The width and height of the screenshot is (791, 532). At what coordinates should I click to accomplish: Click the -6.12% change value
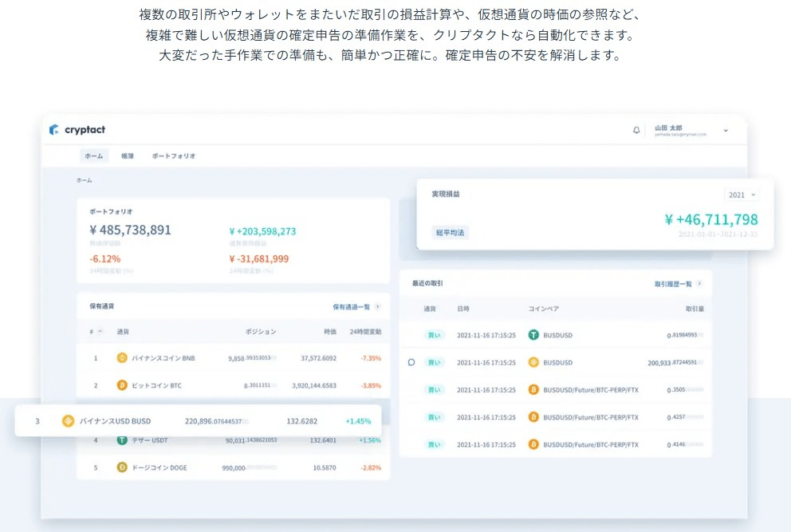coord(105,259)
